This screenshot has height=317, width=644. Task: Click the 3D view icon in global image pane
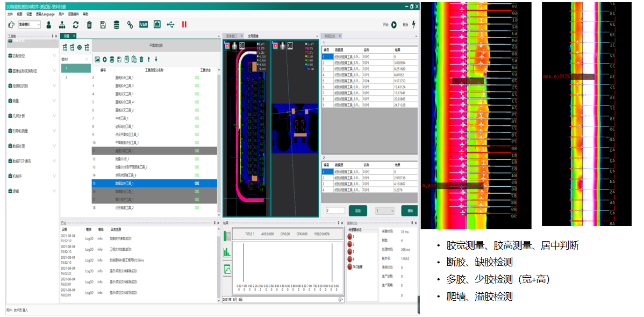290,45
